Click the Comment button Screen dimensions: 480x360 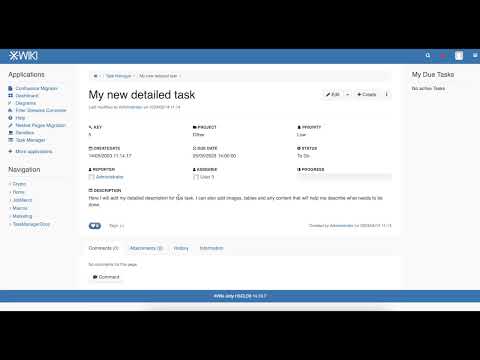106,277
